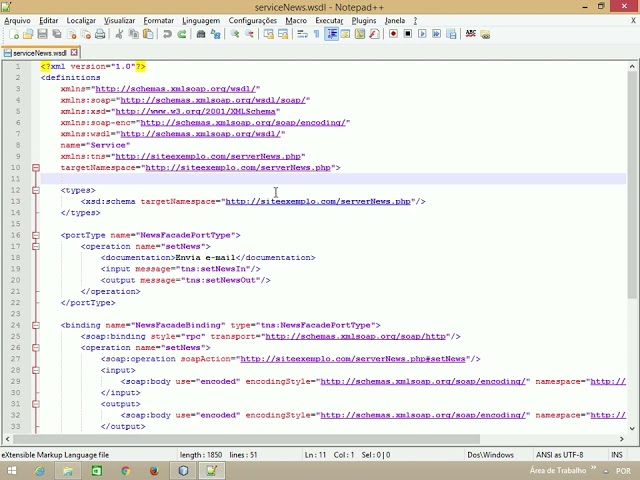Image resolution: width=640 pixels, height=480 pixels.
Task: Collapse the input block at line 28
Action: click(36, 370)
